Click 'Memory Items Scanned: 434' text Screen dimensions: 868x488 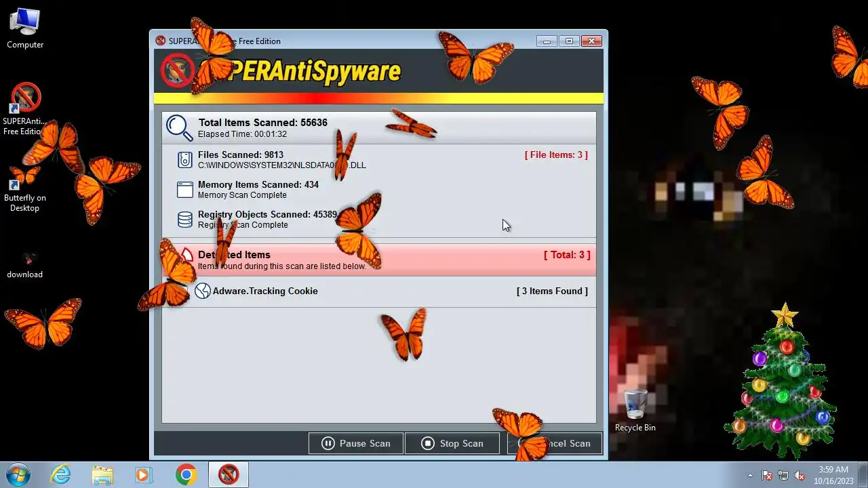click(258, 184)
